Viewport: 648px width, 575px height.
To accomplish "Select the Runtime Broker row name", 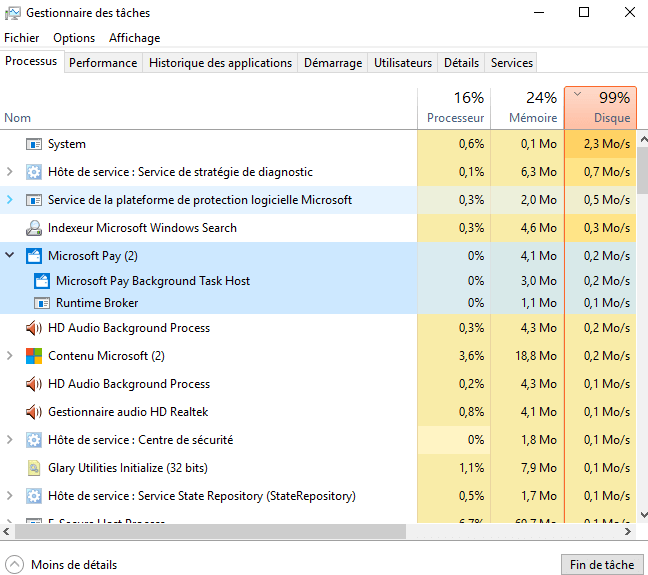I will (x=97, y=303).
